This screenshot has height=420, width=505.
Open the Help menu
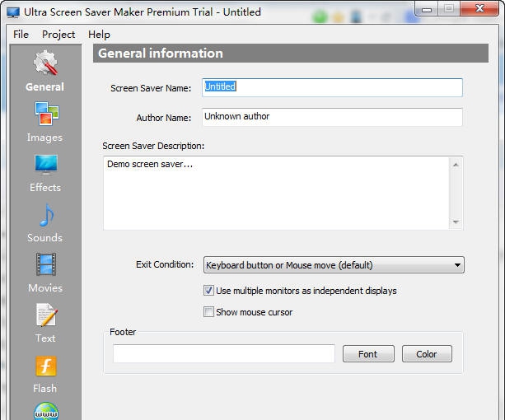point(99,34)
